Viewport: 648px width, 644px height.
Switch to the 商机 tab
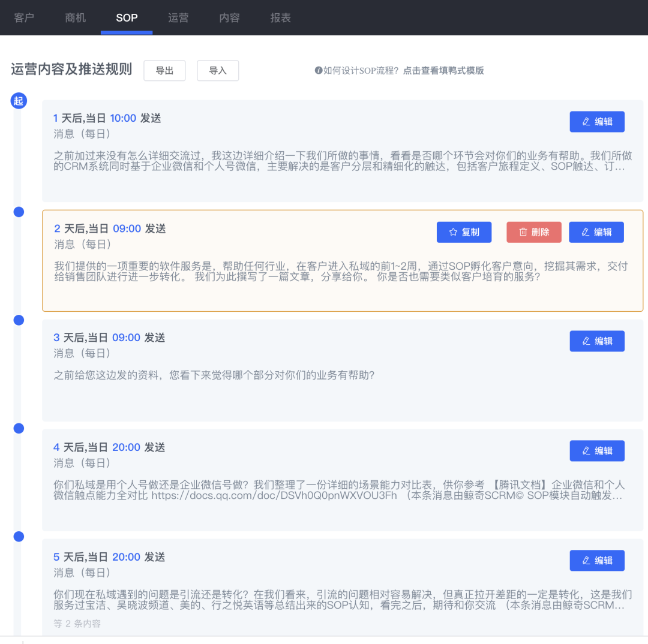coord(75,18)
